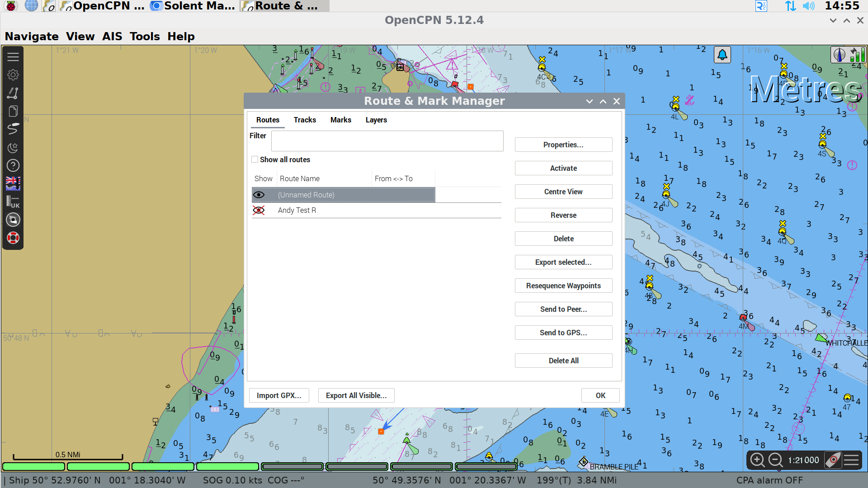Screen dimensions: 868x488
Task: Open the UK tides plugin icon
Action: tap(13, 202)
